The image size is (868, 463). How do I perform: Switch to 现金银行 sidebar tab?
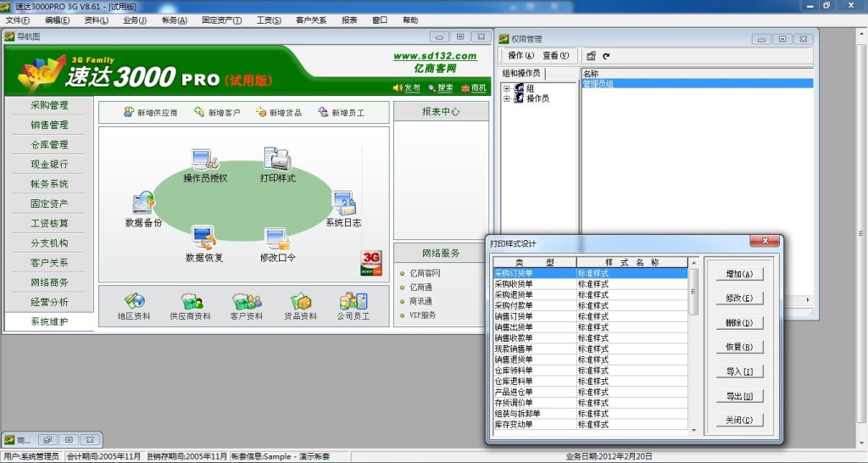pyautogui.click(x=48, y=164)
